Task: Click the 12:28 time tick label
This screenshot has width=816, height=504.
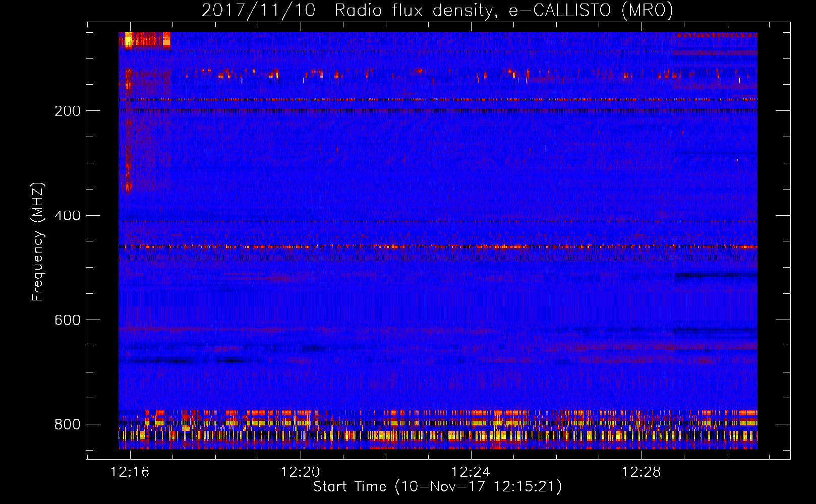Action: click(642, 472)
